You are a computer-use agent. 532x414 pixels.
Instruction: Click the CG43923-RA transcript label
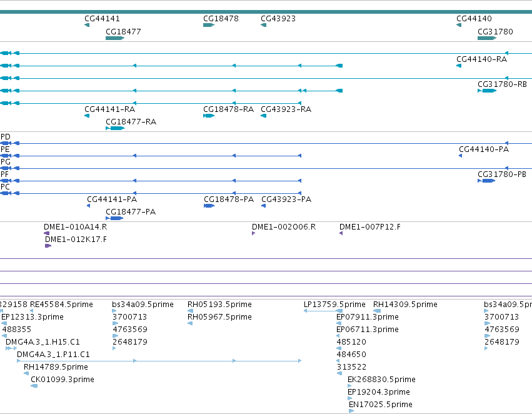(x=286, y=109)
